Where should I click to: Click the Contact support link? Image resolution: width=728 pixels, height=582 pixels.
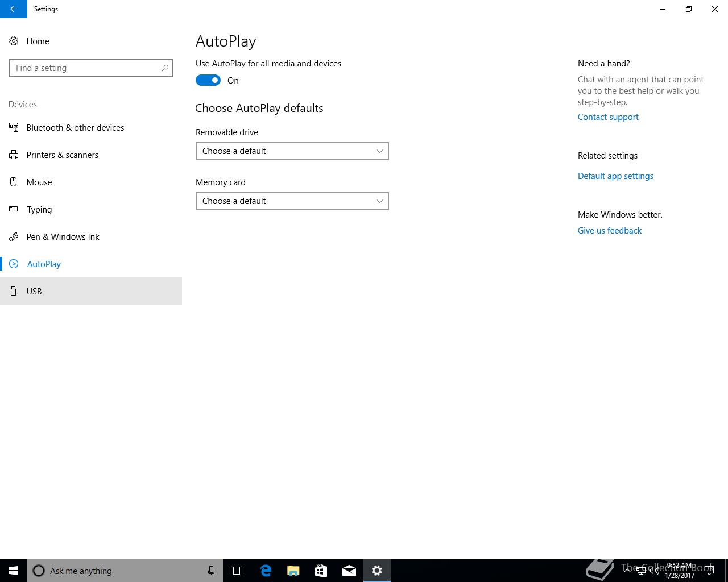click(x=608, y=117)
